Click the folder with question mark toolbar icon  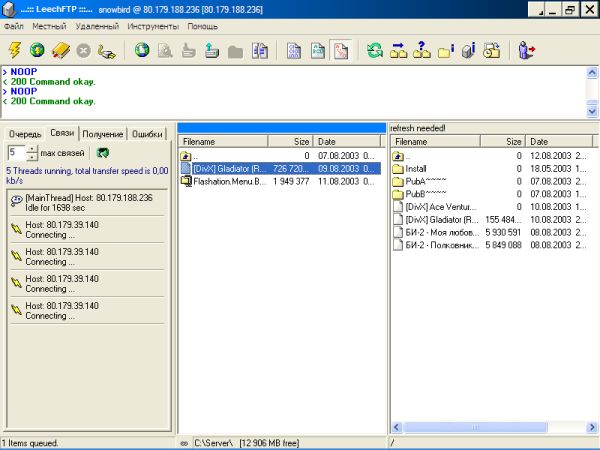pos(422,50)
